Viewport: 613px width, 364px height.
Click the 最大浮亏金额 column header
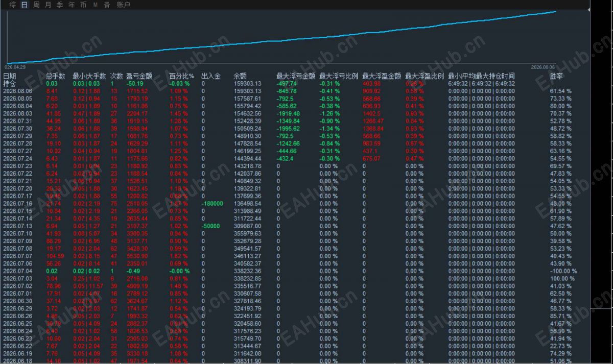(x=296, y=76)
